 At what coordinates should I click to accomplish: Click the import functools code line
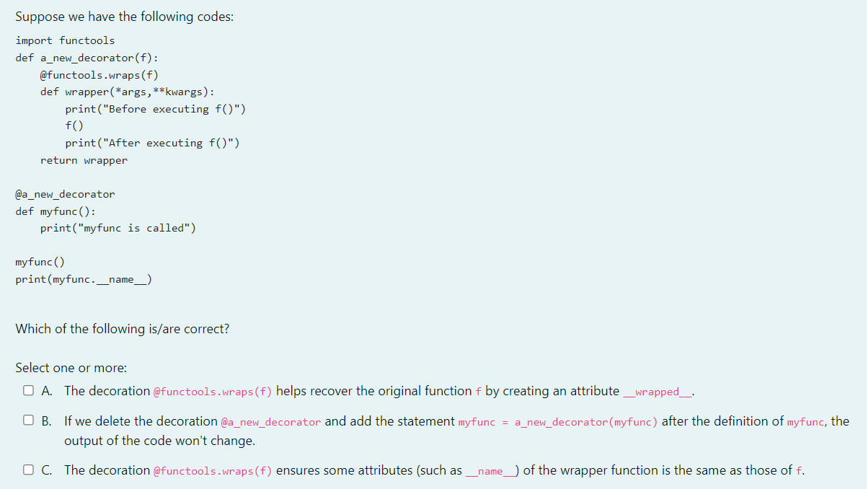[65, 40]
